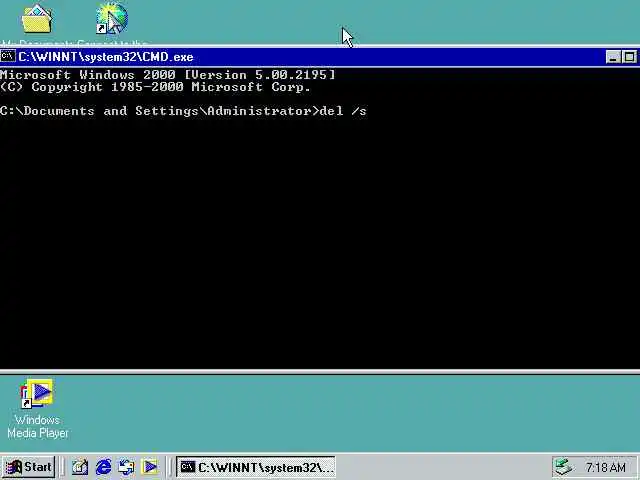Click the Copyright 1985-2000 Microsoft Corp. line

click(x=155, y=87)
